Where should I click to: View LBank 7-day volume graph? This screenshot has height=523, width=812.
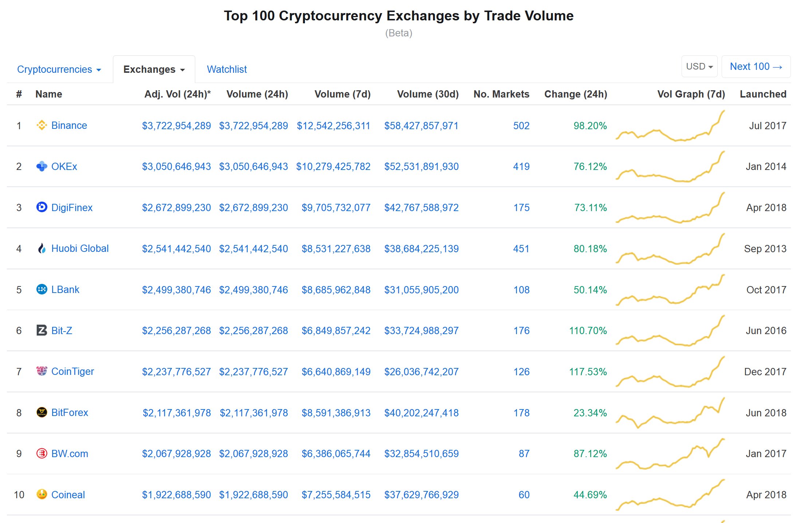[670, 290]
